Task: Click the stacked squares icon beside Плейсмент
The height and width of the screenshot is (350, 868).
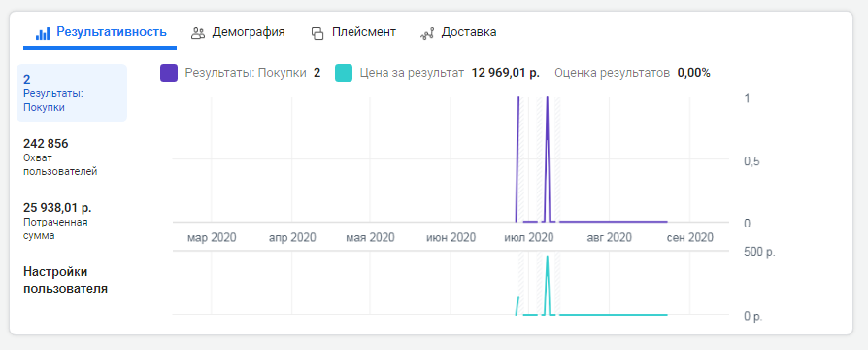Action: 317,33
